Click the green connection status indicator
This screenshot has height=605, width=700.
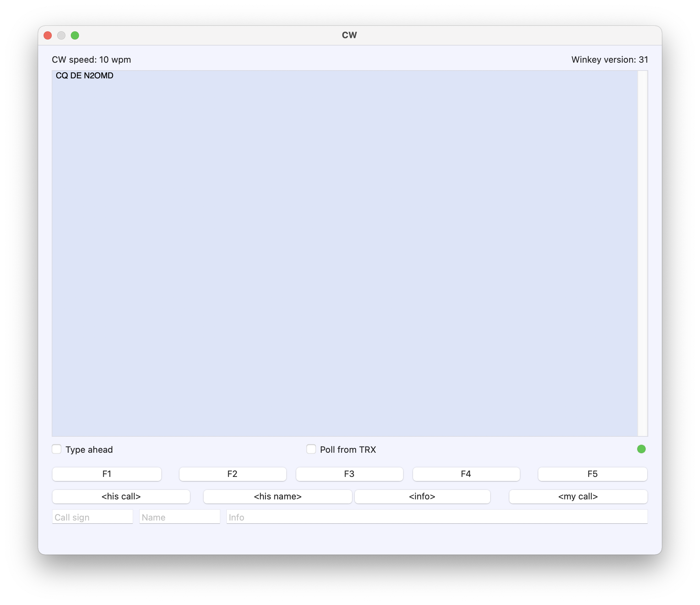[641, 449]
